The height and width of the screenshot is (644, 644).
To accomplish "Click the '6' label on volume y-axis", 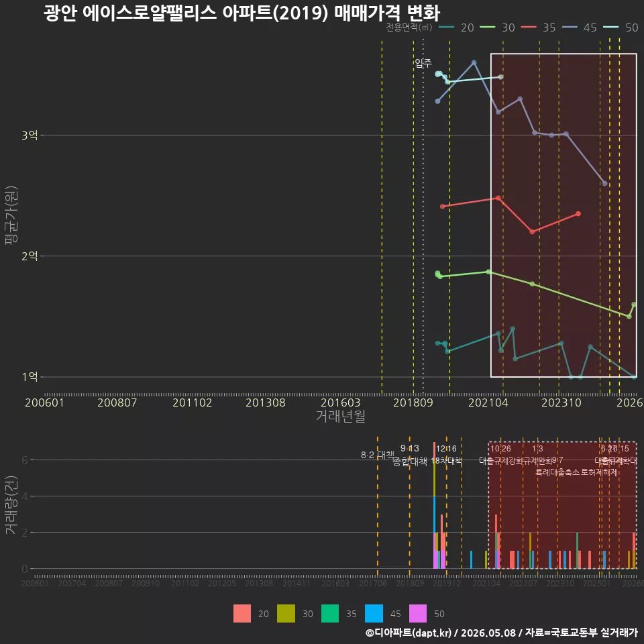I will [x=25, y=460].
